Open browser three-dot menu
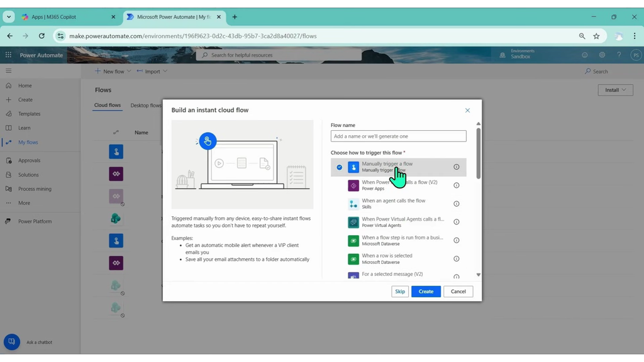This screenshot has width=644, height=362. click(x=635, y=36)
